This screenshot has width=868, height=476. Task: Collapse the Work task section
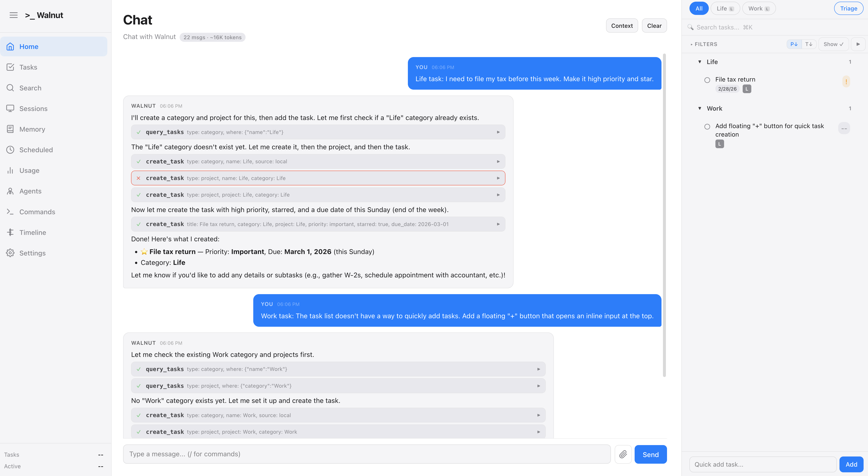[700, 108]
